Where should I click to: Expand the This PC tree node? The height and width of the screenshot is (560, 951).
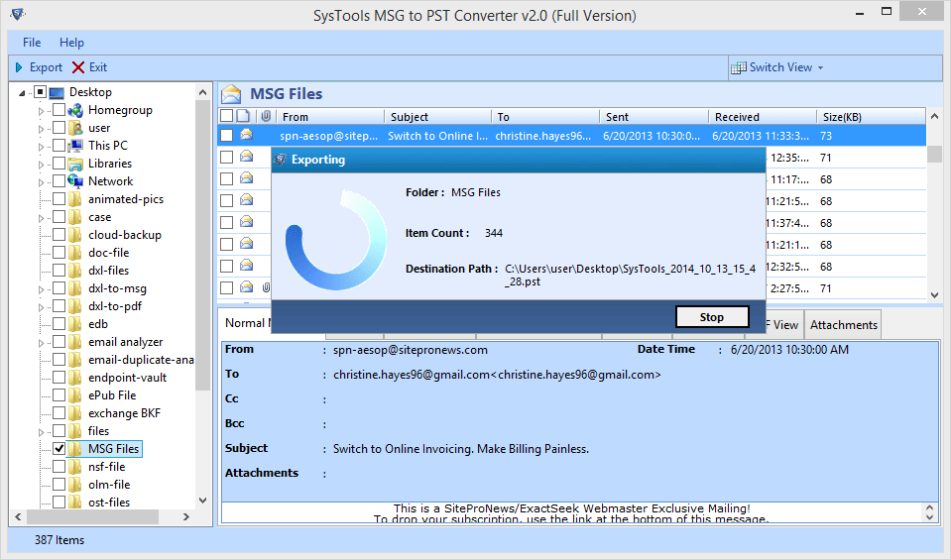click(x=41, y=146)
